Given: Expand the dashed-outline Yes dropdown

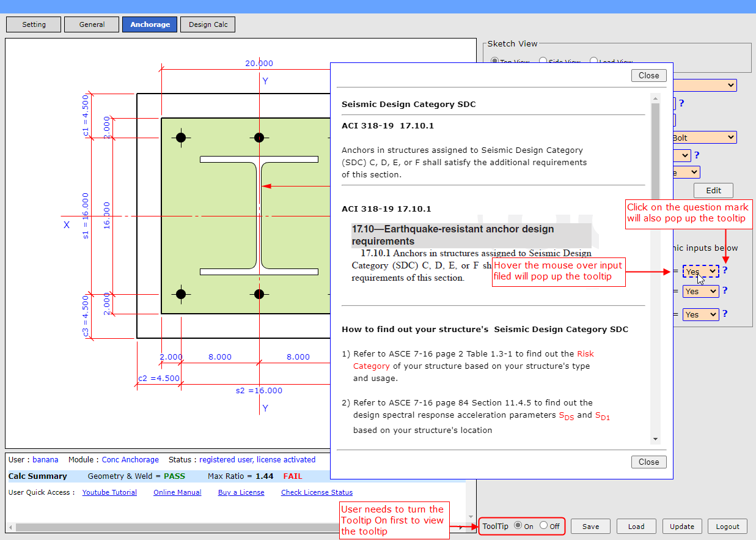Looking at the screenshot, I should point(700,272).
